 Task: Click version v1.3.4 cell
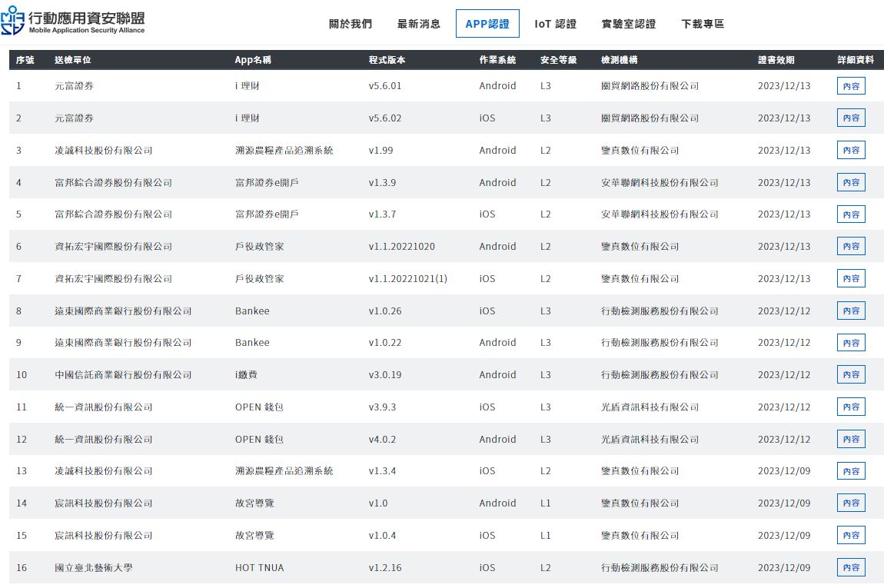coord(382,470)
